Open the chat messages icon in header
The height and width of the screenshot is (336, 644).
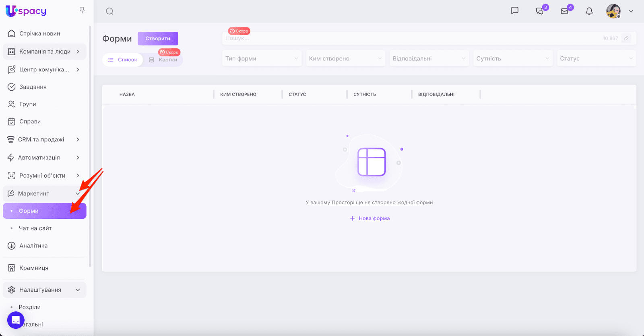(x=514, y=11)
